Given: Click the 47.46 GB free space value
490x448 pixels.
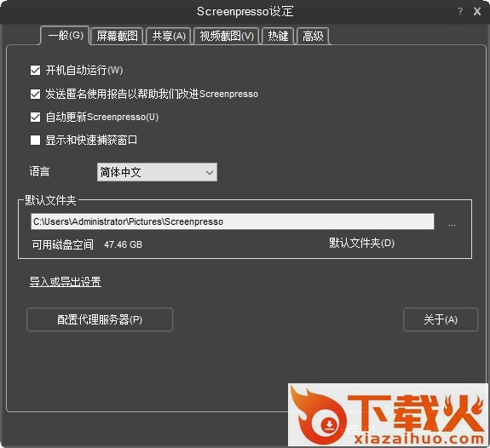Looking at the screenshot, I should coord(123,244).
